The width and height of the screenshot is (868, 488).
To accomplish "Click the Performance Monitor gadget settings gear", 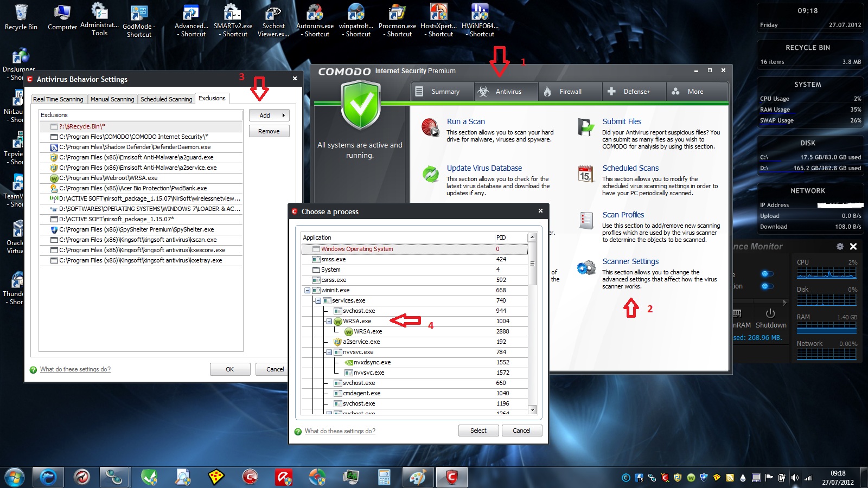I will coord(840,246).
